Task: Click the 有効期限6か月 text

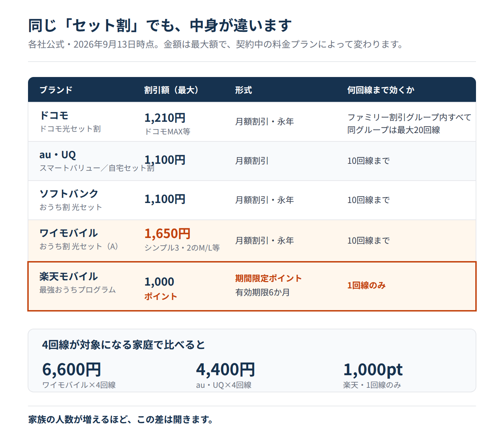Action: pyautogui.click(x=262, y=292)
